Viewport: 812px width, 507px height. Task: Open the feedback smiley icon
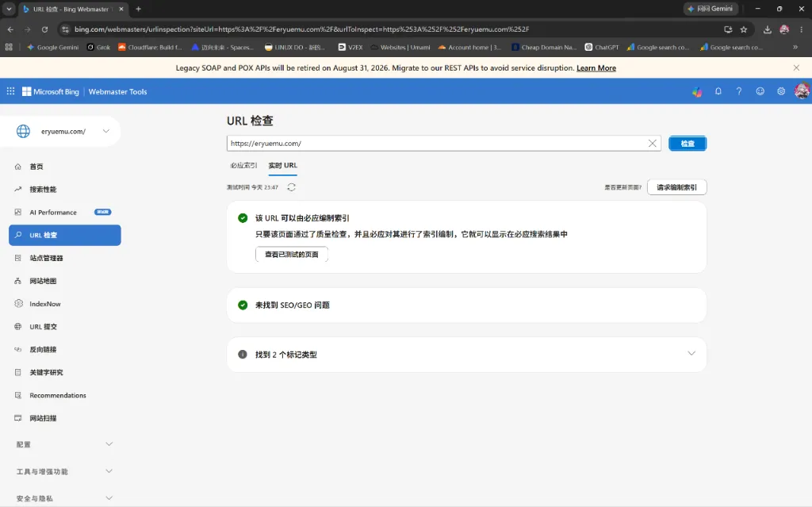[760, 91]
